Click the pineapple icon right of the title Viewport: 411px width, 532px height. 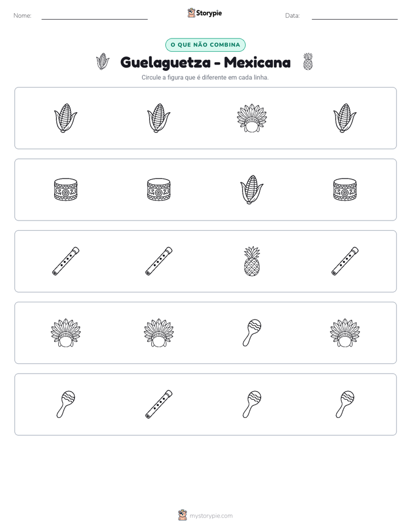pos(308,62)
